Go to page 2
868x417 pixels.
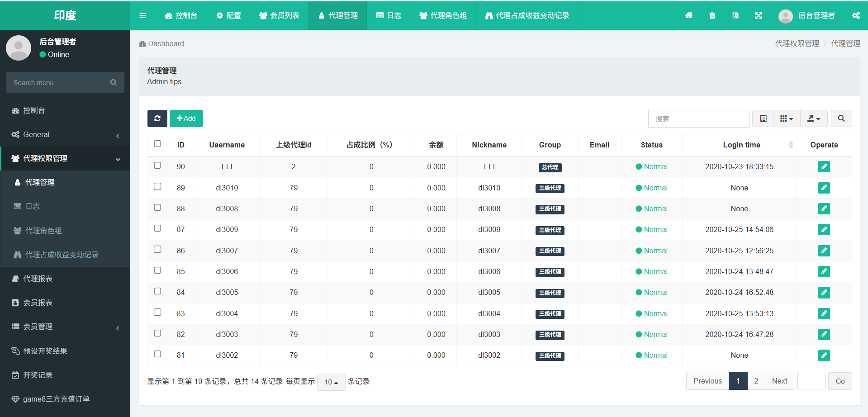tap(756, 381)
